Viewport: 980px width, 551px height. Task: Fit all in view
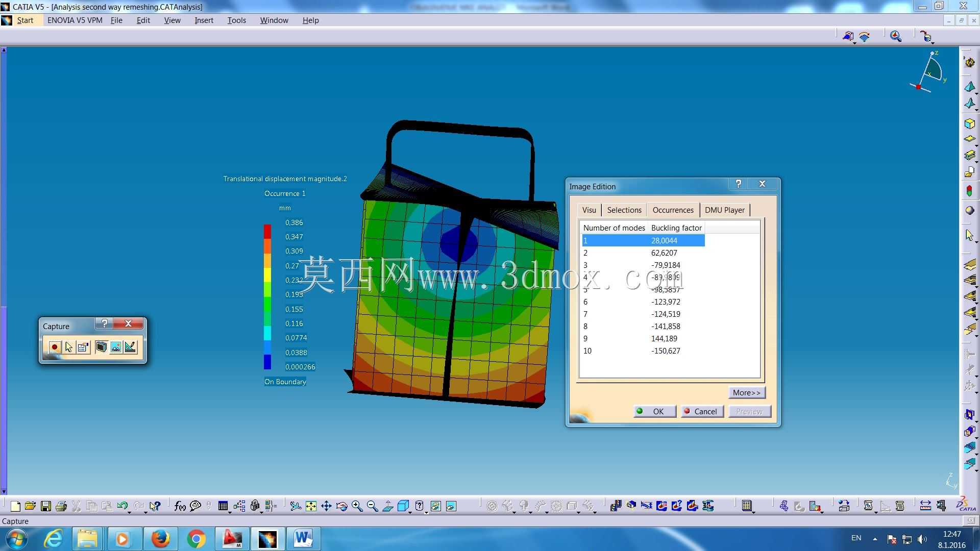click(x=311, y=506)
